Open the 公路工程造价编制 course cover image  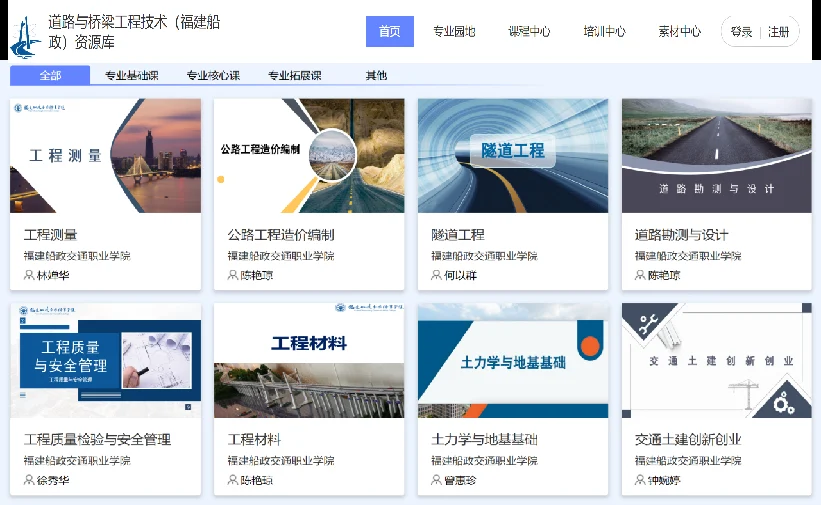pyautogui.click(x=309, y=156)
